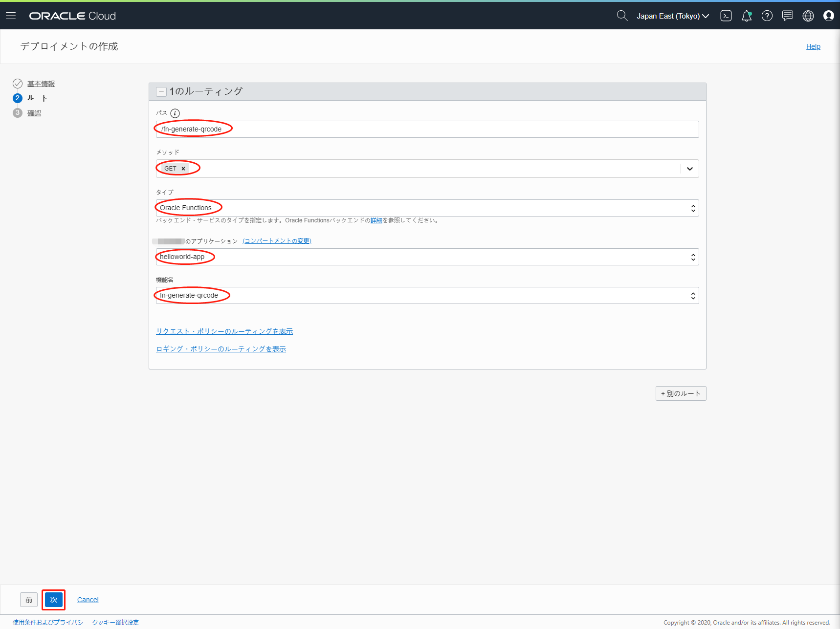Open the notifications bell

click(746, 16)
